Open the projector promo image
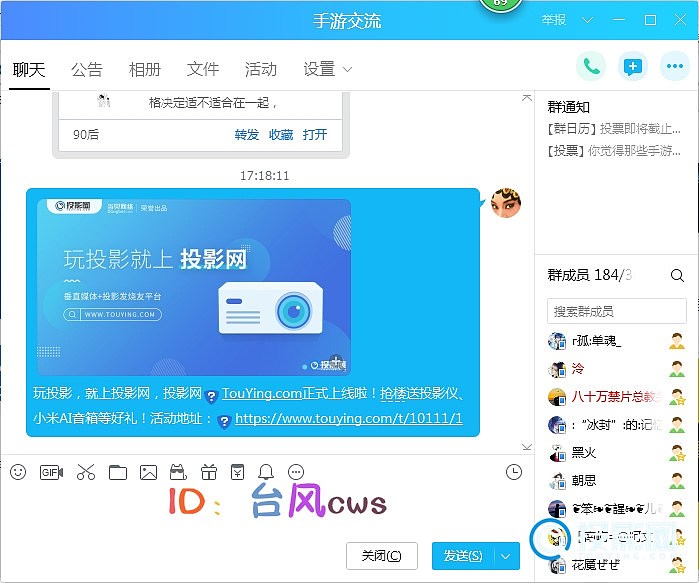The image size is (699, 583). tap(193, 287)
